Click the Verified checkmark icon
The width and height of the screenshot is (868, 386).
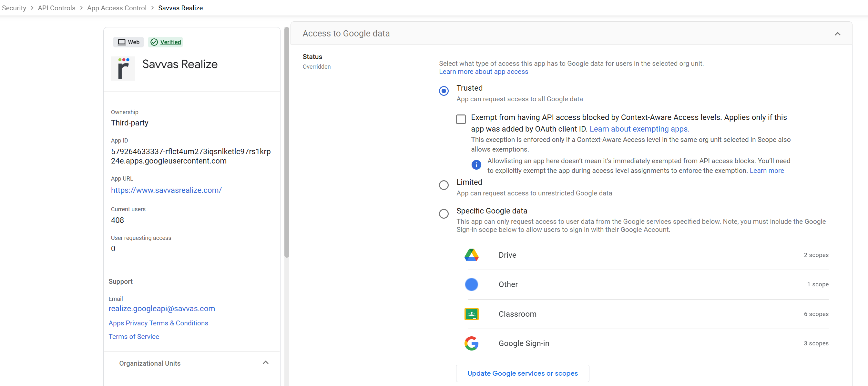click(x=154, y=42)
